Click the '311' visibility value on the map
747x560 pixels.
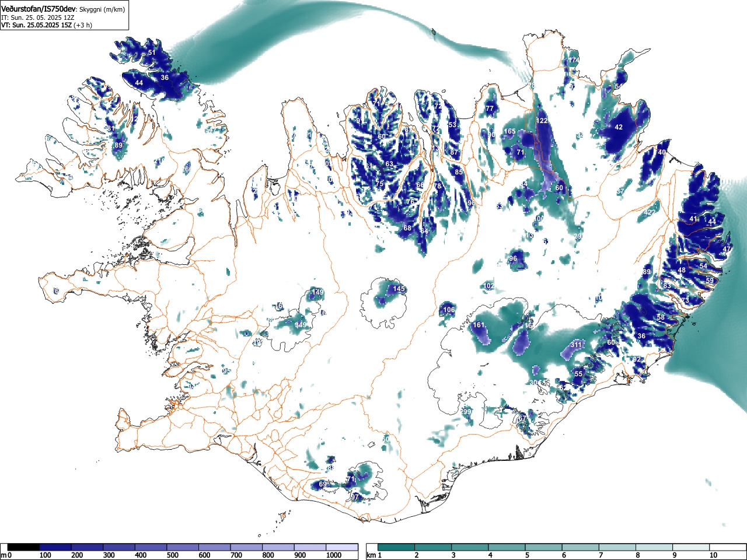[576, 345]
